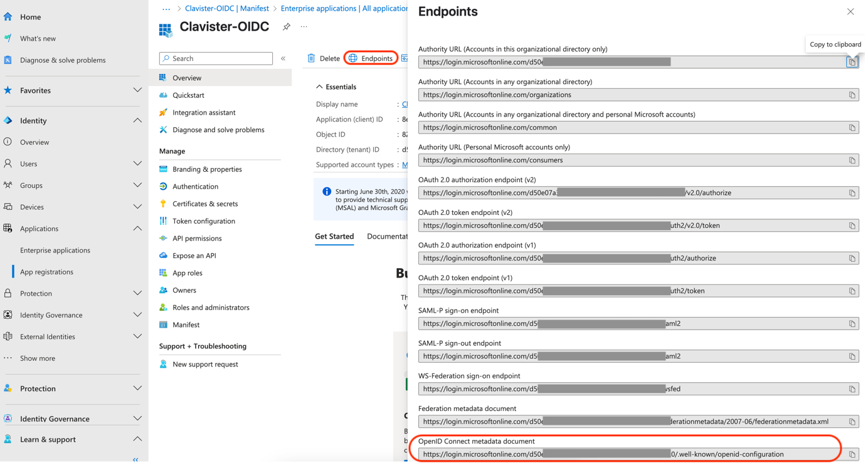This screenshot has width=868, height=463.
Task: Copy the common Authority URL
Action: (852, 128)
